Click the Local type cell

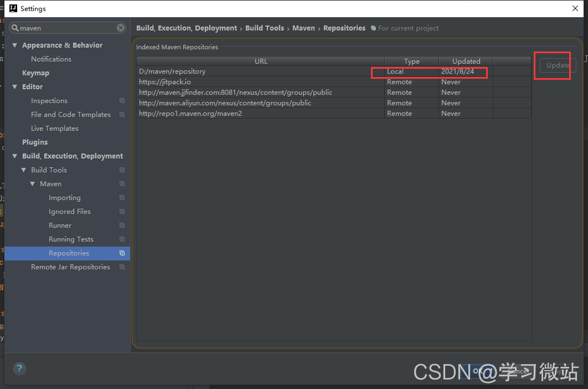point(412,71)
